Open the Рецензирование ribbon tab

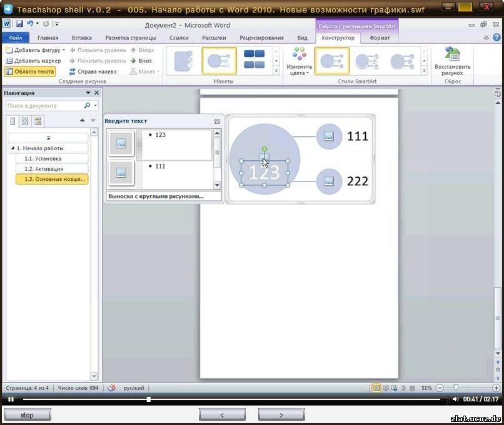tap(261, 38)
